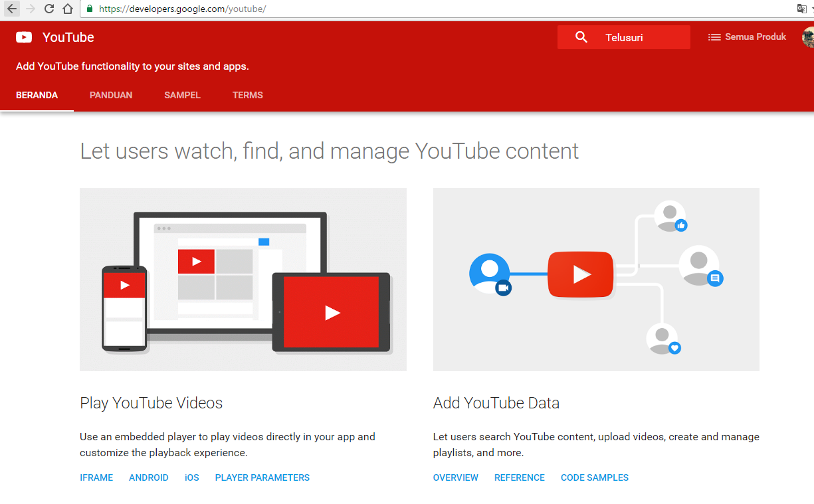
Task: Switch to the PANDUAN tab
Action: [110, 95]
